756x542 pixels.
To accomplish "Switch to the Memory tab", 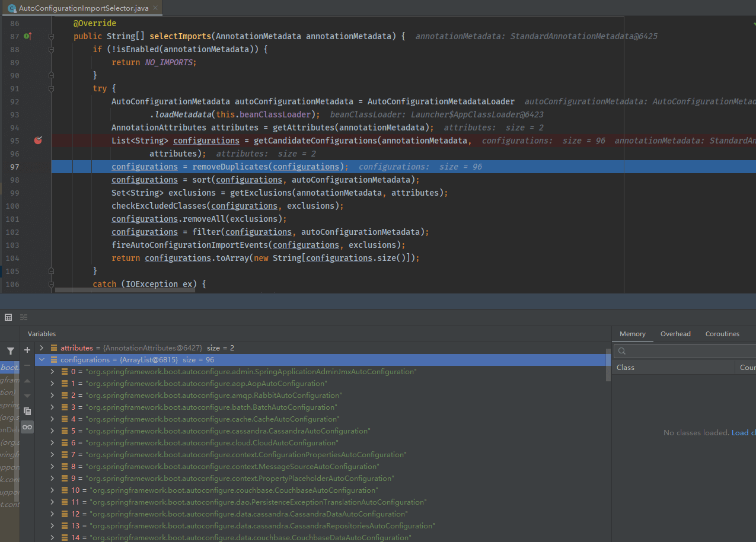I will click(x=633, y=334).
